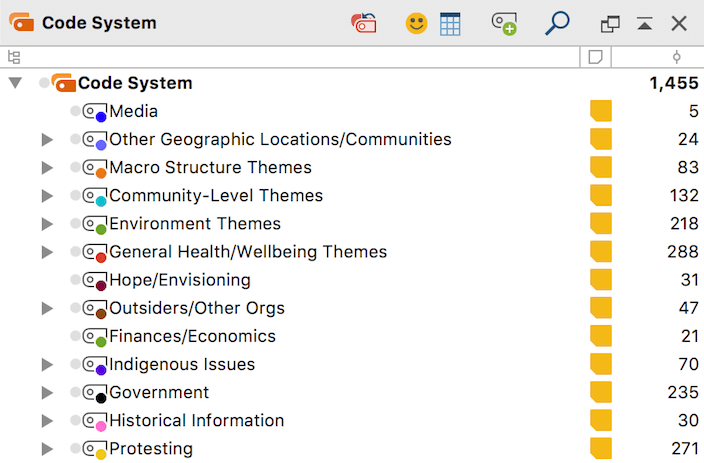Image resolution: width=704 pixels, height=463 pixels.
Task: Expand Indigenous Issues subcodes
Action: pos(47,365)
